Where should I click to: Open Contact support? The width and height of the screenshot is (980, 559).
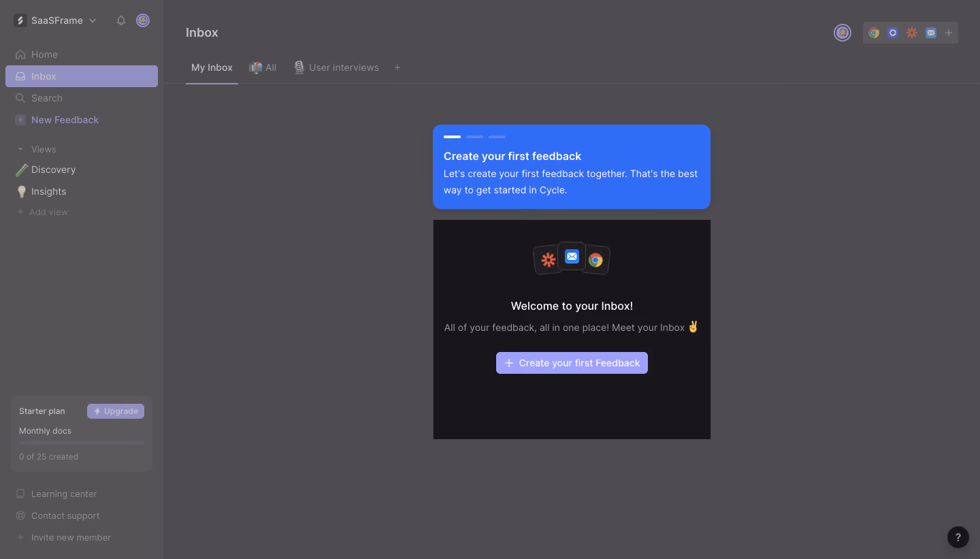click(58, 515)
